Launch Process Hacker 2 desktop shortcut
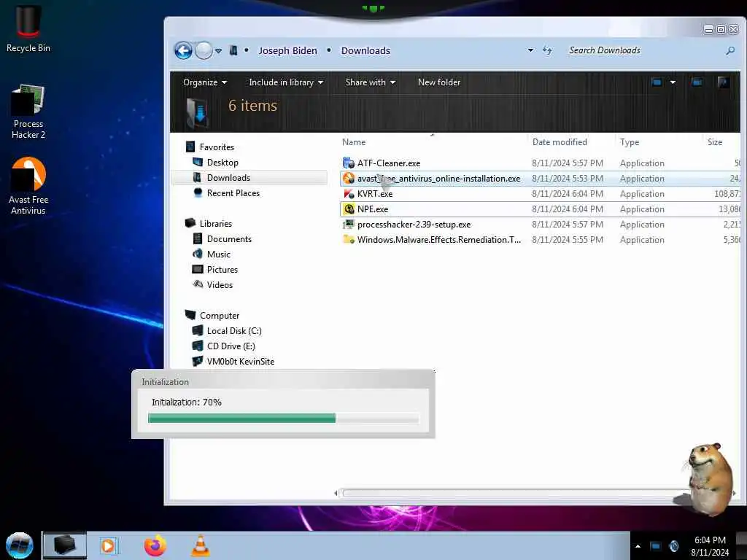This screenshot has width=747, height=560. 28,112
